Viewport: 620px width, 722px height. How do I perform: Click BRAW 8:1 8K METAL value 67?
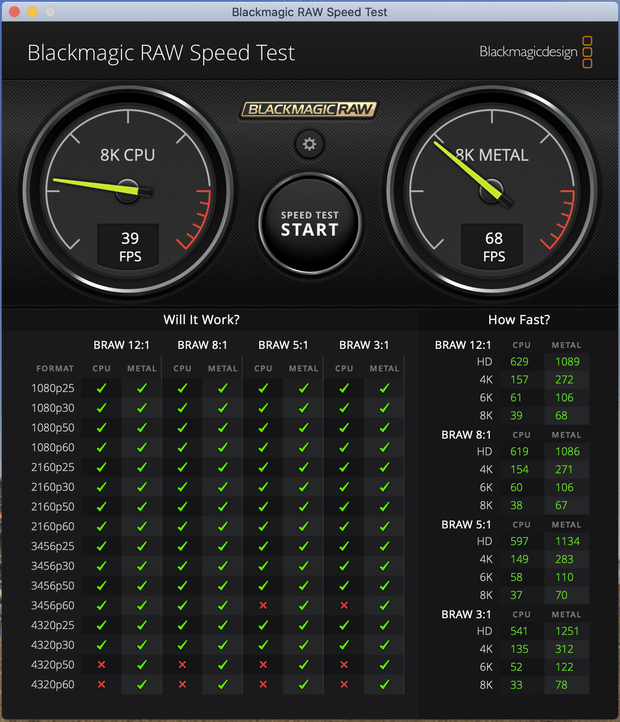pos(561,505)
